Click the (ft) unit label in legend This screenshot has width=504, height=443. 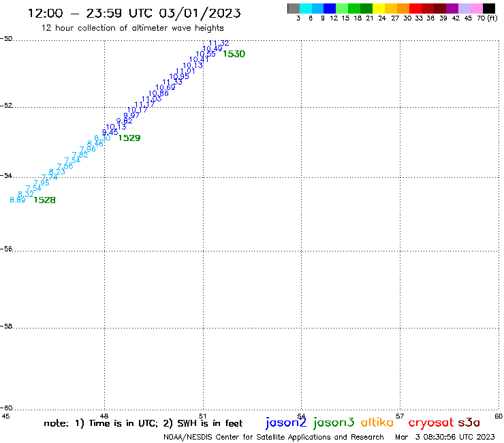click(x=492, y=18)
